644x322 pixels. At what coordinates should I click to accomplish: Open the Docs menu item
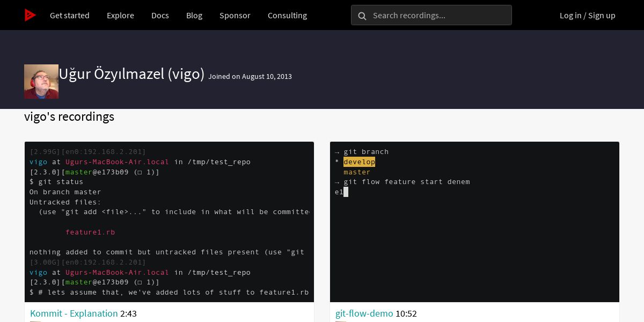[x=160, y=16]
